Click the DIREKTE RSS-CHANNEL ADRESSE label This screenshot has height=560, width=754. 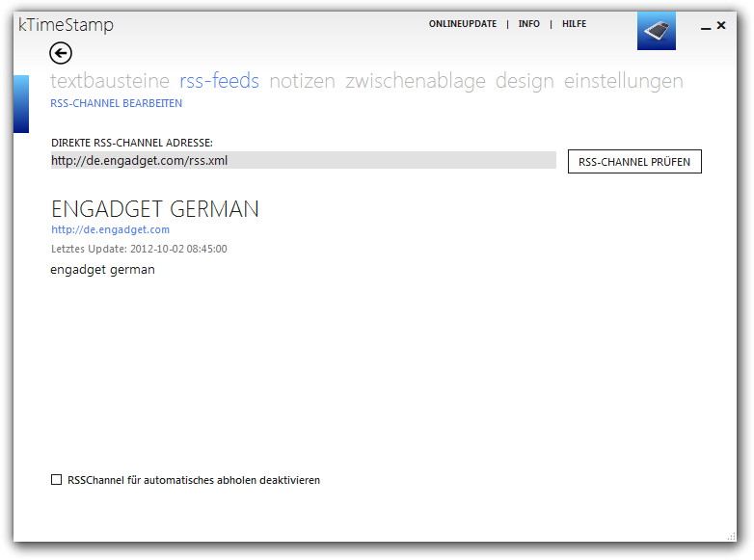132,143
